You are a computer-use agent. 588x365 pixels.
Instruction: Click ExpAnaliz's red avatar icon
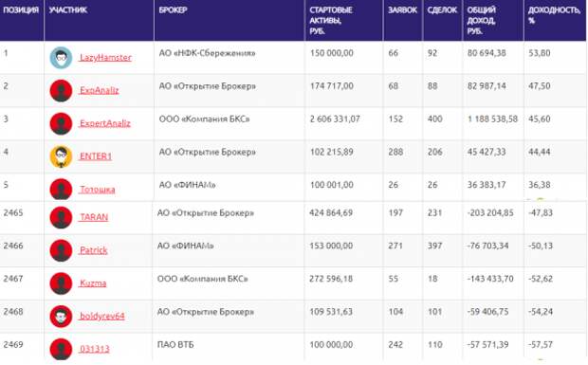click(61, 91)
